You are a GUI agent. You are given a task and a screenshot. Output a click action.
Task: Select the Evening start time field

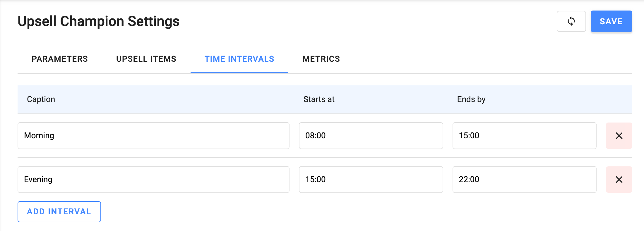[x=371, y=180]
